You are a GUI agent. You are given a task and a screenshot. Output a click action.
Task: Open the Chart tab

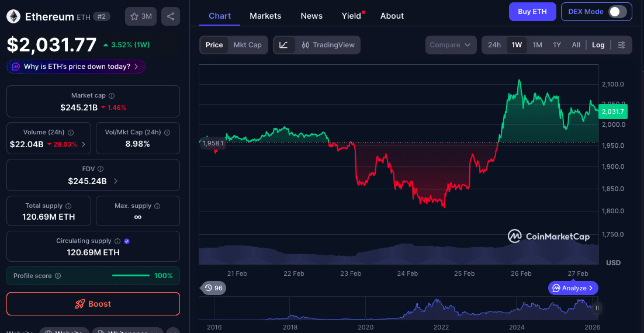click(x=220, y=16)
